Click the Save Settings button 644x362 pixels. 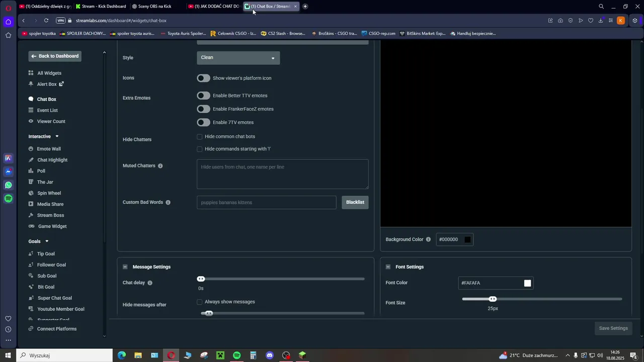coord(613,328)
